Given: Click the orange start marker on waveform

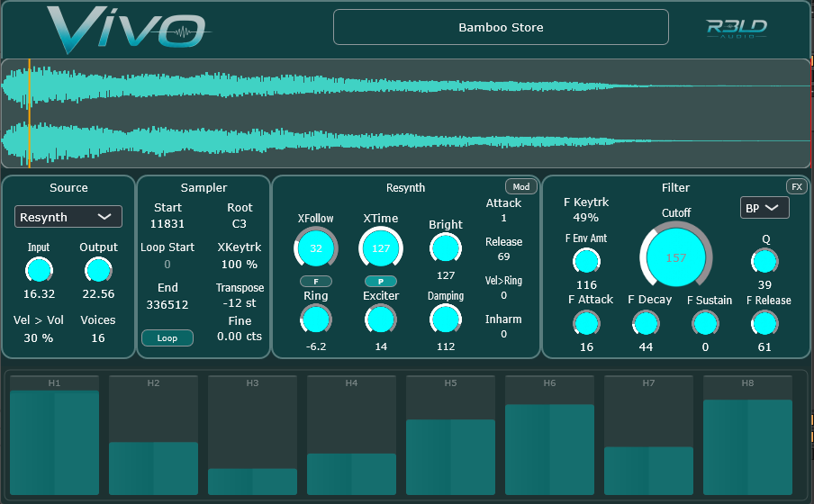Looking at the screenshot, I should 29,113.
